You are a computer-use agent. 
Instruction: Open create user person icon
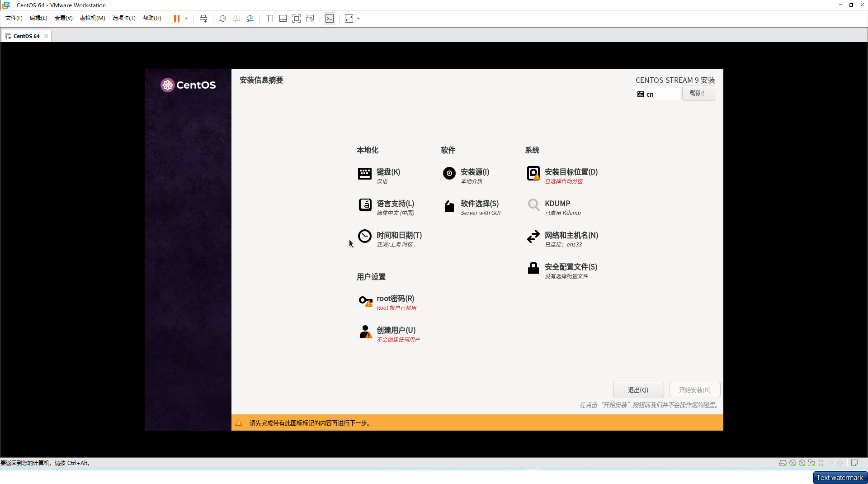365,332
